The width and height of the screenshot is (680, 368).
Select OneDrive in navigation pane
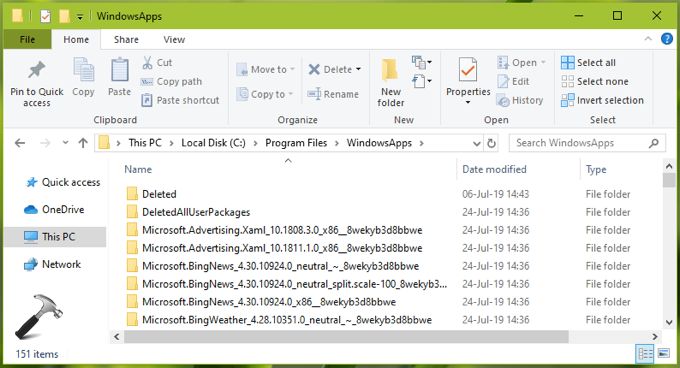coord(54,210)
